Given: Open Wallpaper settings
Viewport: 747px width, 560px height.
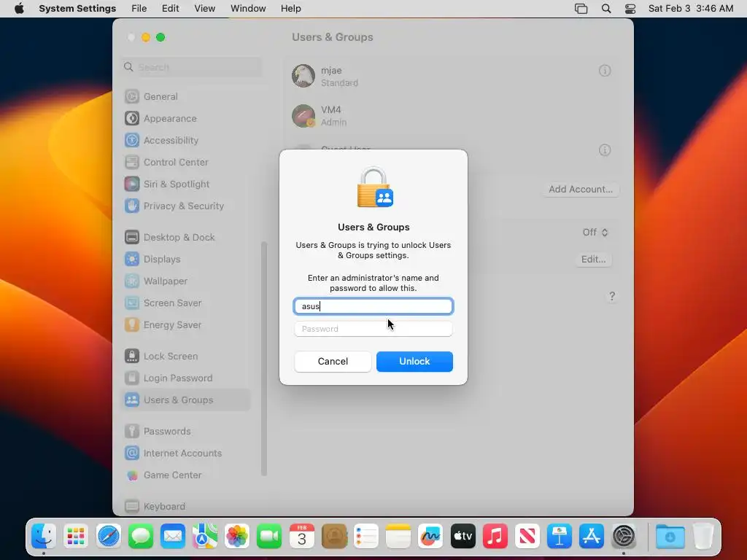Looking at the screenshot, I should pyautogui.click(x=186, y=281).
